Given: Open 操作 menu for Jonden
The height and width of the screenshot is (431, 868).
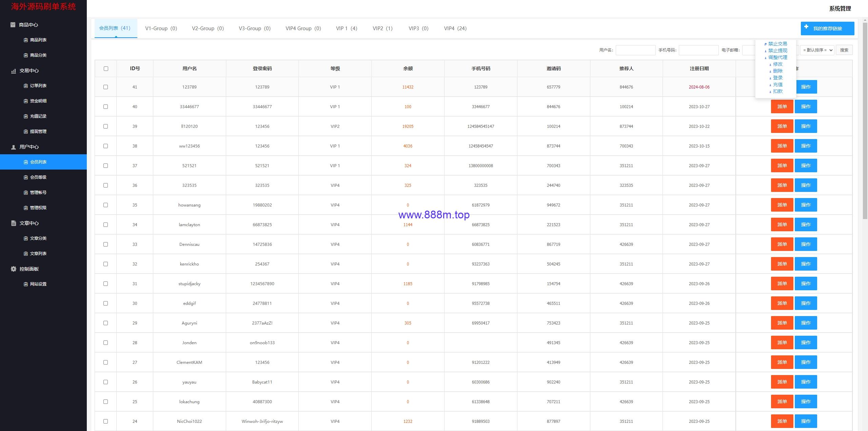Looking at the screenshot, I should pos(806,342).
